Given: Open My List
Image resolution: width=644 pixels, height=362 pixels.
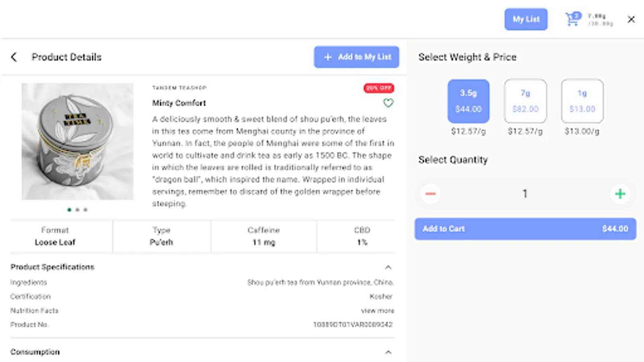Looking at the screenshot, I should [526, 19].
